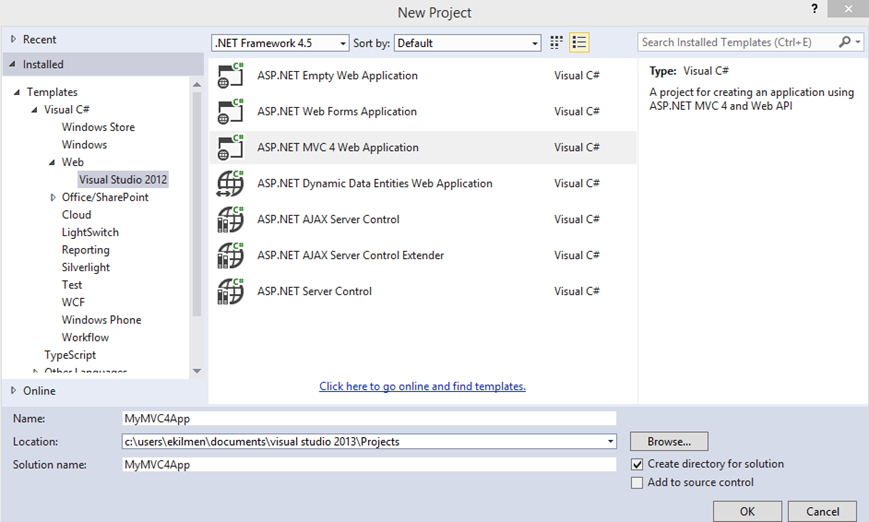This screenshot has height=522, width=869.
Task: Switch to medium icons list view
Action: click(x=579, y=43)
